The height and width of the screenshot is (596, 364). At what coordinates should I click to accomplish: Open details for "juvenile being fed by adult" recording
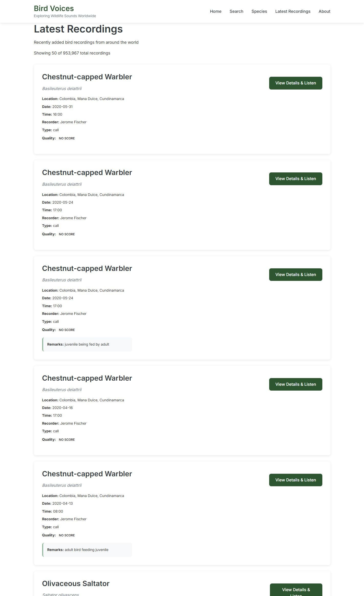click(295, 274)
